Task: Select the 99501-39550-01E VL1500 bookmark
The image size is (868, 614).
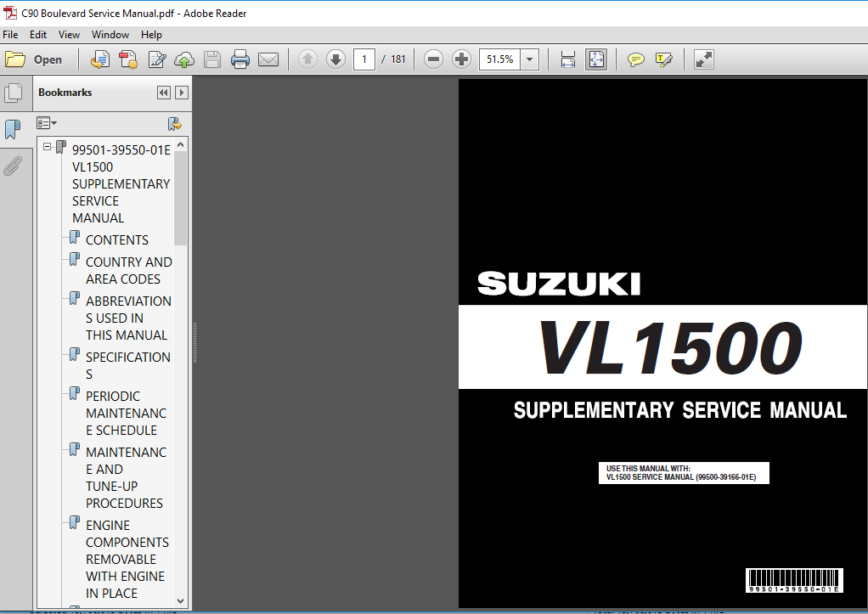Action: pos(121,183)
